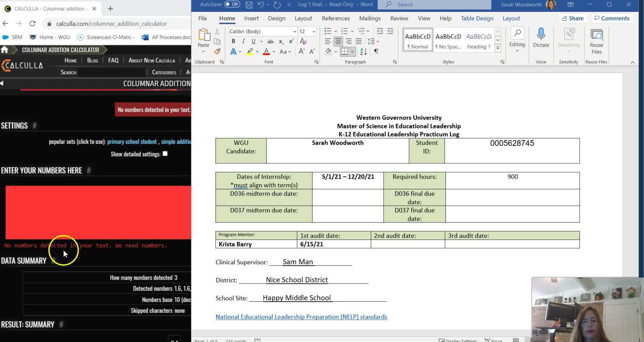Toggle superscript formatting
Image resolution: width=644 pixels, height=342 pixels.
click(291, 41)
